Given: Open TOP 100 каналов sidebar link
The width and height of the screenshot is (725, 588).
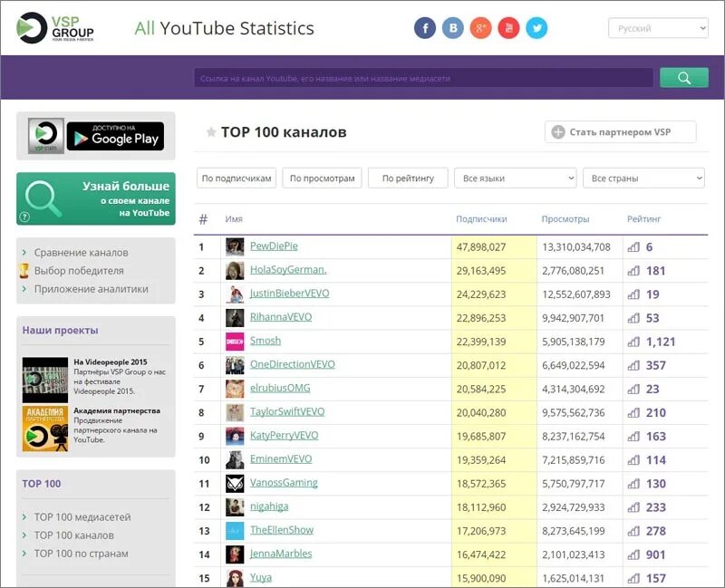Looking at the screenshot, I should [74, 535].
